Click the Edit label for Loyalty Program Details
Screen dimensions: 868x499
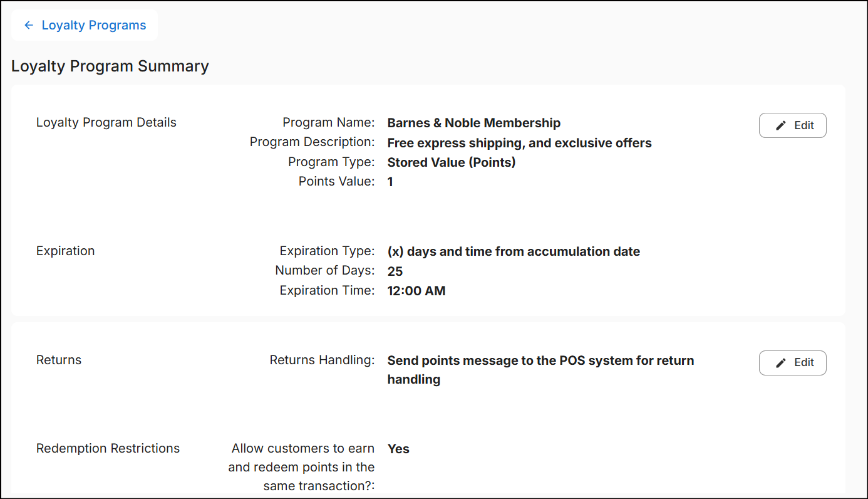[804, 125]
